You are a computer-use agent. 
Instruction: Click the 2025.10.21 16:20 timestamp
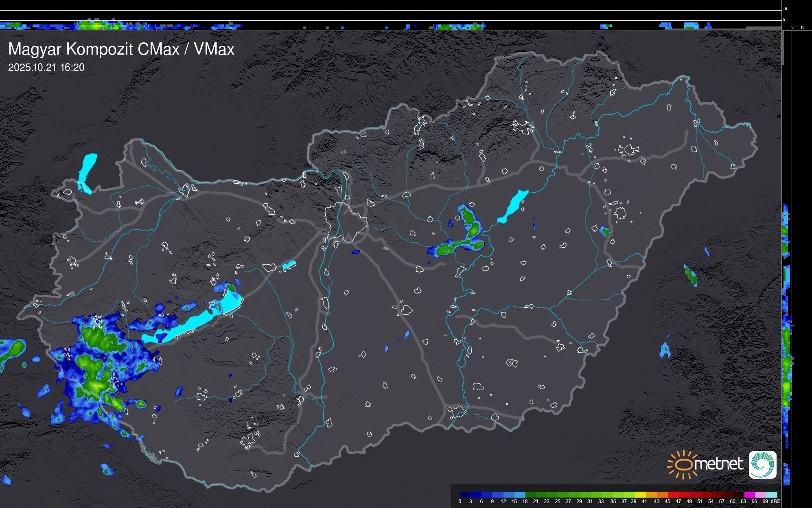46,68
